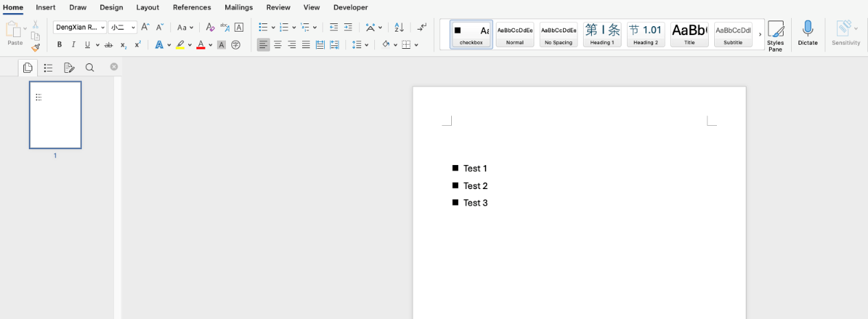The height and width of the screenshot is (319, 868).
Task: Expand the font color dropdown arrow
Action: click(x=211, y=45)
